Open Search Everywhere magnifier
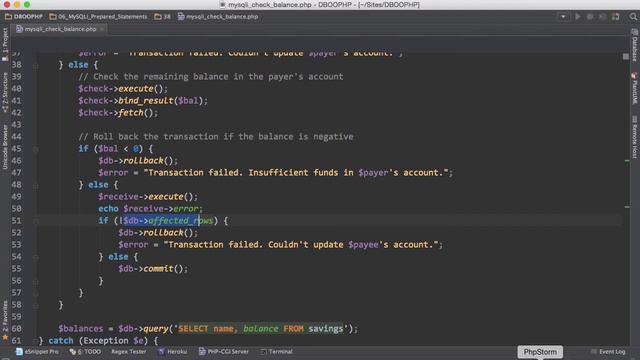 coord(633,17)
